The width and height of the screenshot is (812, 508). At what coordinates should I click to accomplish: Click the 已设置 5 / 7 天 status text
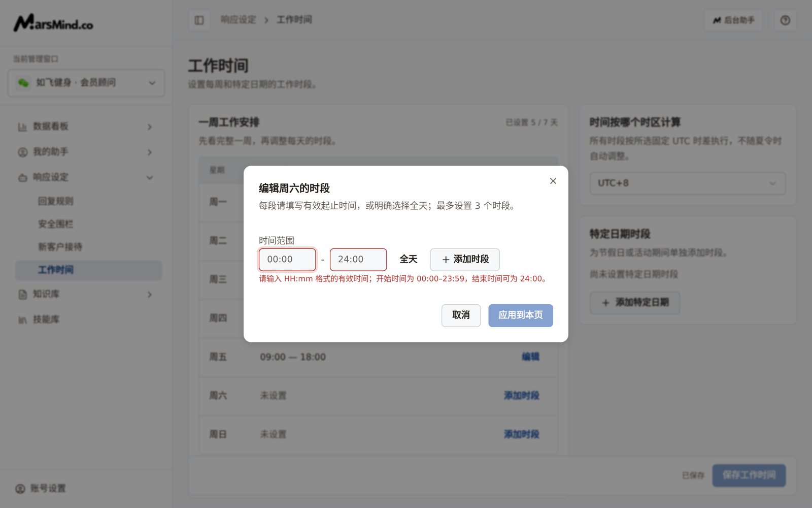(531, 122)
